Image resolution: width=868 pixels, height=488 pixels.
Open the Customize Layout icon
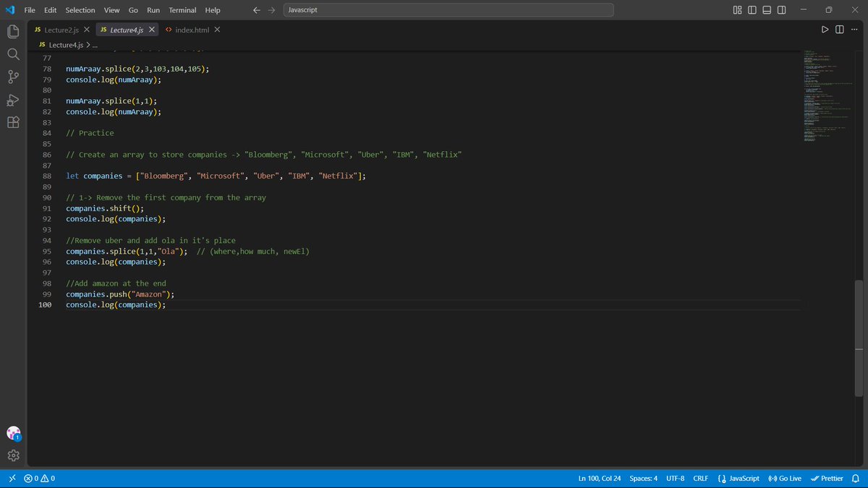coord(737,10)
